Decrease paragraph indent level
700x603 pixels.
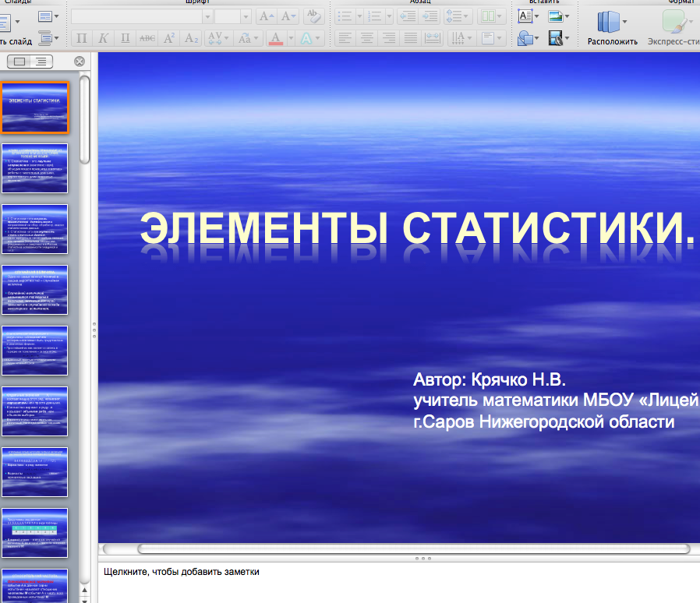[407, 16]
